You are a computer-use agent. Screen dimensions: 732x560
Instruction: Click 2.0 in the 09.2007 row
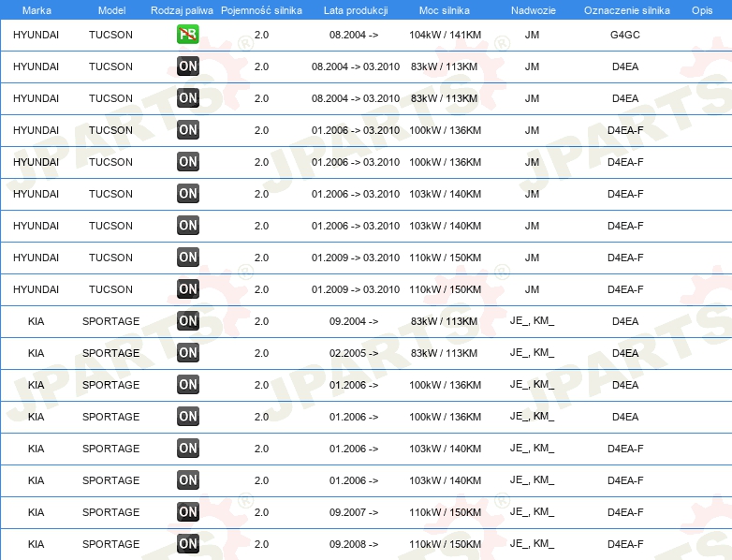pos(261,512)
